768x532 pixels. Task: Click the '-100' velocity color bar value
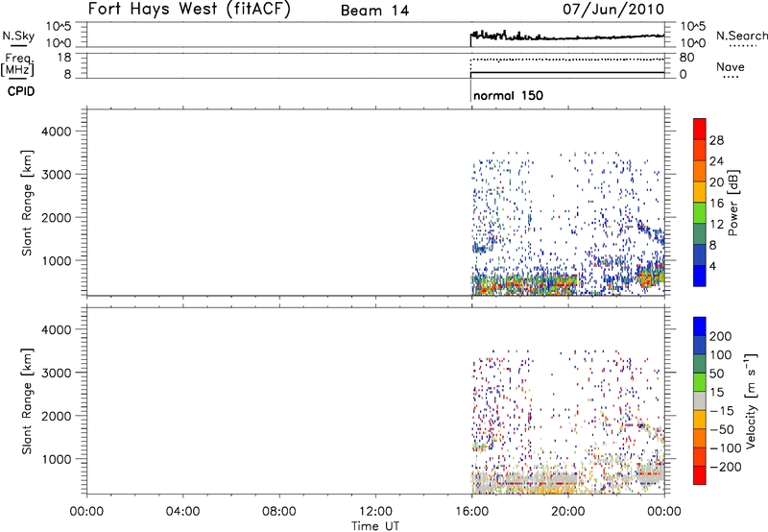click(x=726, y=448)
